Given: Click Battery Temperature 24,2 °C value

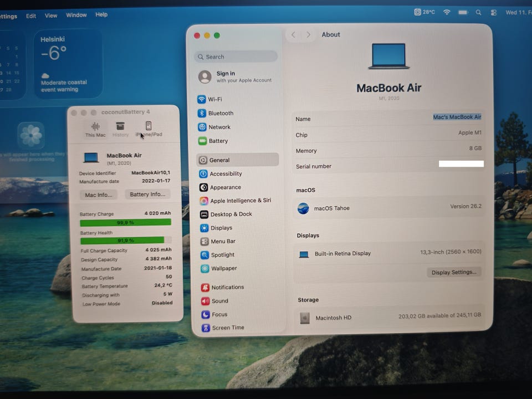Looking at the screenshot, I should [163, 285].
